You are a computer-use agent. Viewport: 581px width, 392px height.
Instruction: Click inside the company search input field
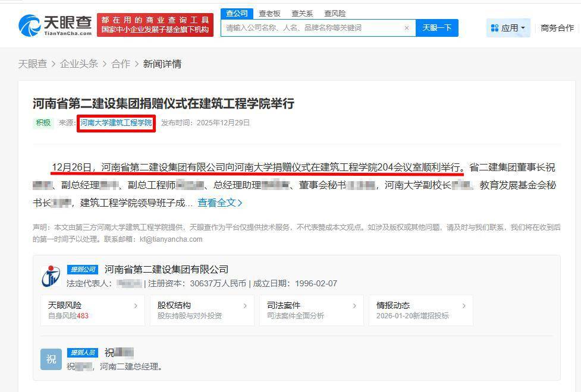(309, 28)
